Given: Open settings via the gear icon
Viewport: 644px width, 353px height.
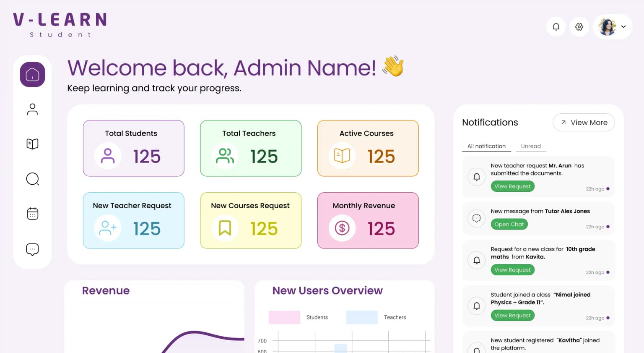Looking at the screenshot, I should pyautogui.click(x=579, y=27).
